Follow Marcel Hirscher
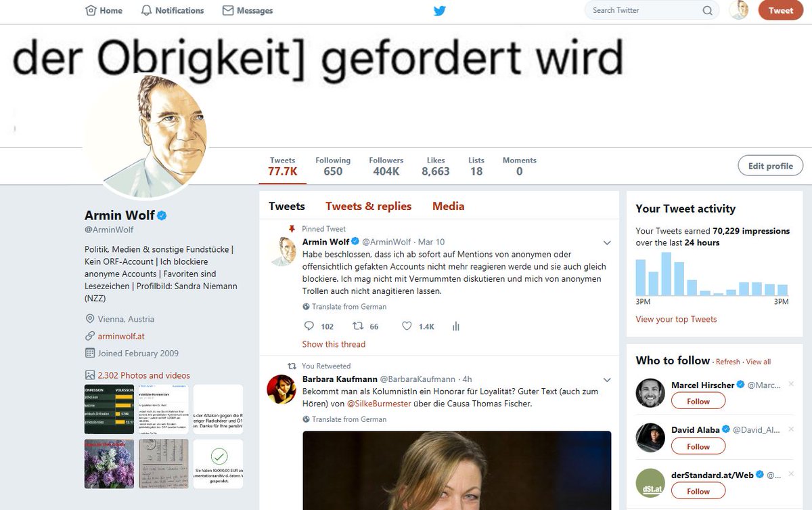The image size is (812, 510). coord(698,401)
